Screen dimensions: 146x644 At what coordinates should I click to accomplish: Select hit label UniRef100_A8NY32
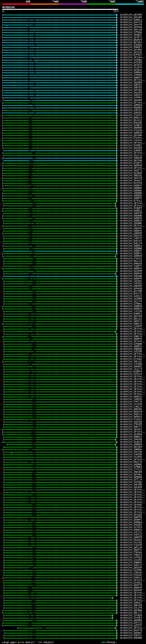131,324
